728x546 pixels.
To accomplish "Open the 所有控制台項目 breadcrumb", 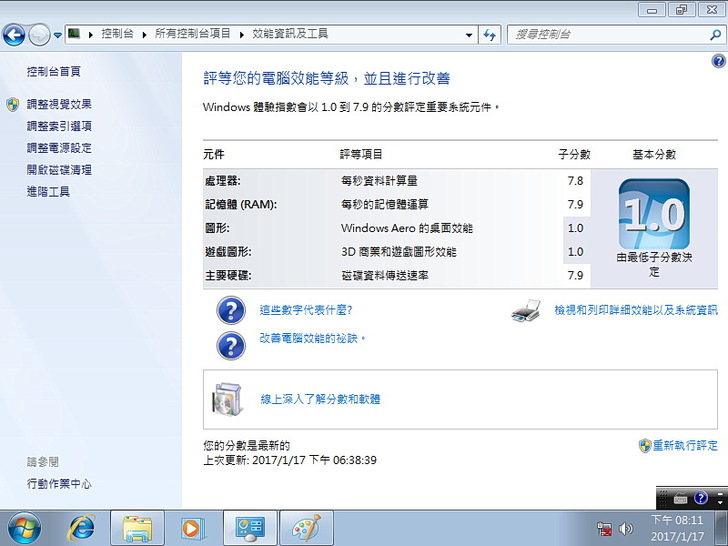I will (x=193, y=33).
